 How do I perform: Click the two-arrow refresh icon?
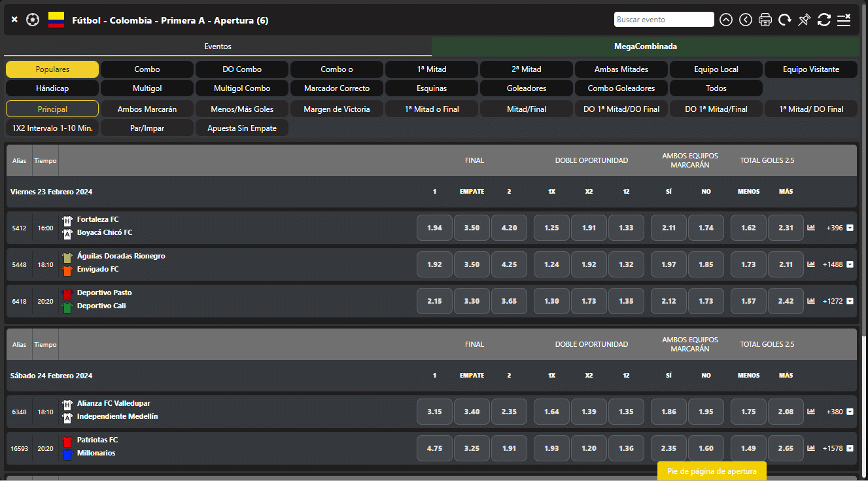click(x=824, y=20)
